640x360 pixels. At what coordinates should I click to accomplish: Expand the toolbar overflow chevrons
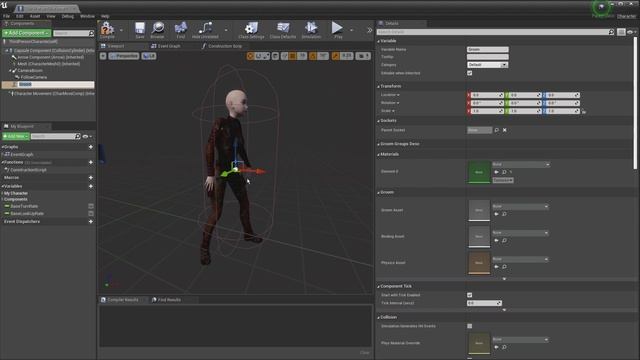point(369,30)
